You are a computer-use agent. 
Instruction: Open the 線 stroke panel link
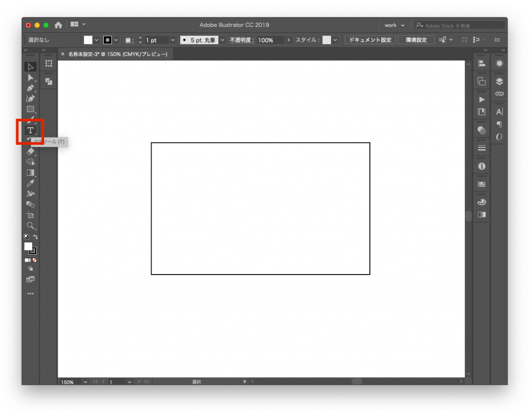point(128,40)
